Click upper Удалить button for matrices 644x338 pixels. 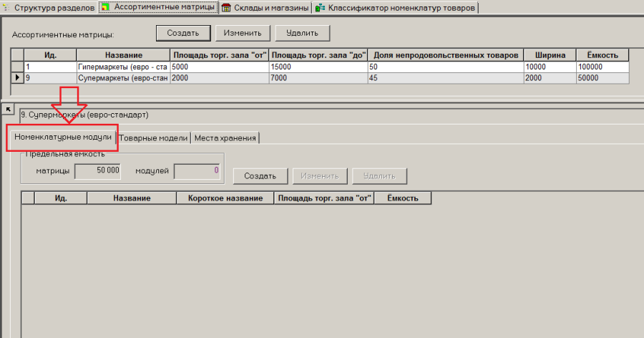[302, 34]
